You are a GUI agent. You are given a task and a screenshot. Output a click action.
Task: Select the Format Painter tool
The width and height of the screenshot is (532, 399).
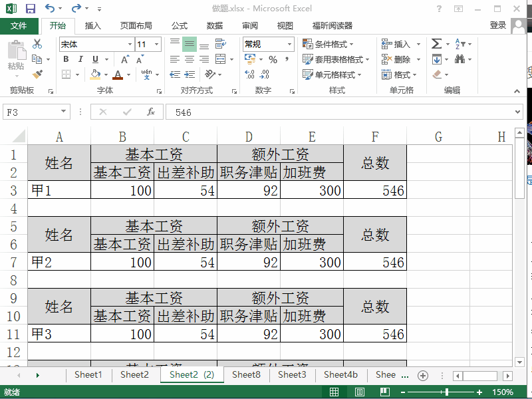37,73
